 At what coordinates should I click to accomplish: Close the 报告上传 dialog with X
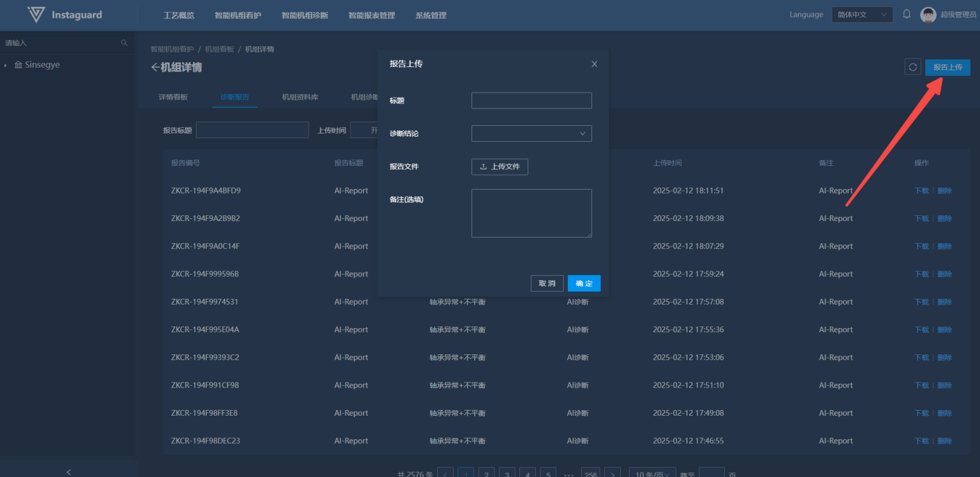coord(594,64)
